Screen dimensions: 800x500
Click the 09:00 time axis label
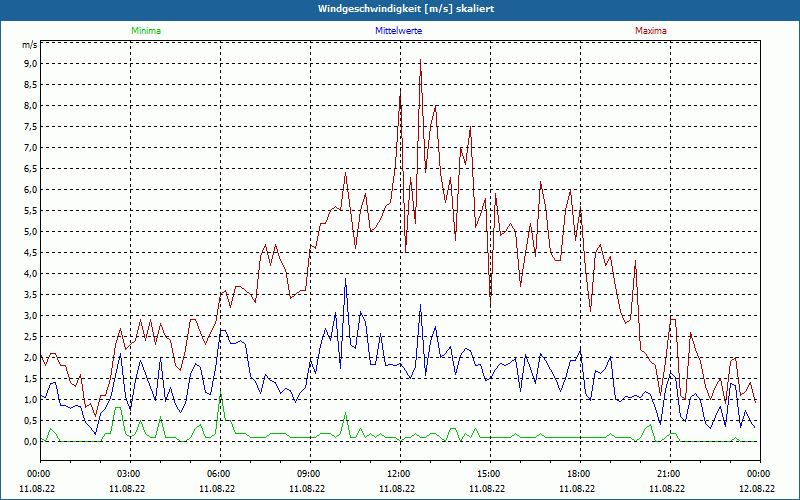click(x=307, y=474)
